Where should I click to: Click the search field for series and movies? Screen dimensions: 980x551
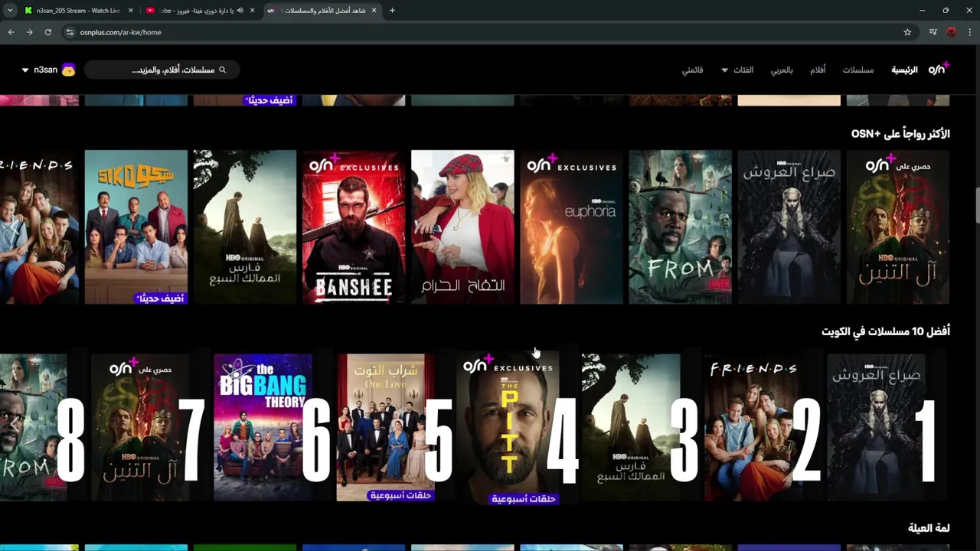[x=162, y=70]
